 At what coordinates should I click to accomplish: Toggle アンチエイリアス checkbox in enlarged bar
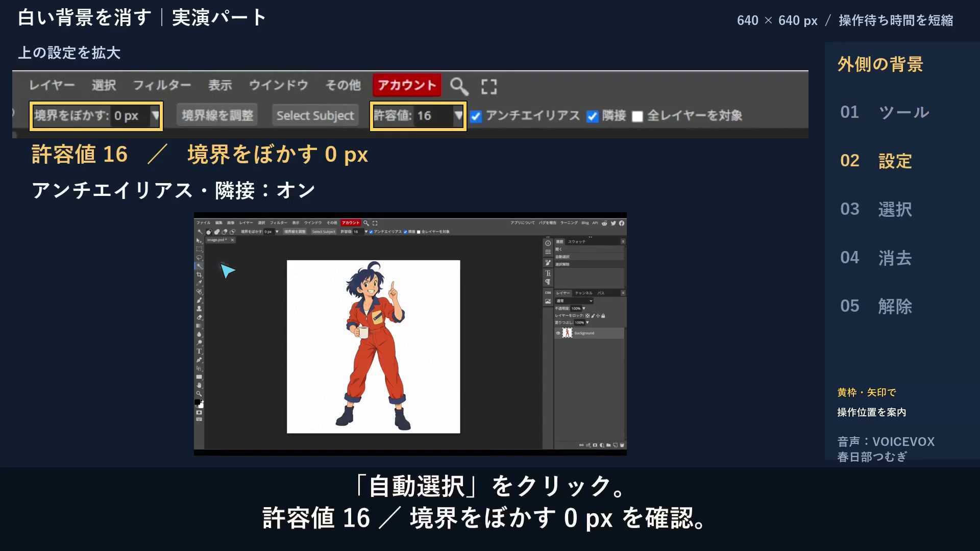point(476,116)
